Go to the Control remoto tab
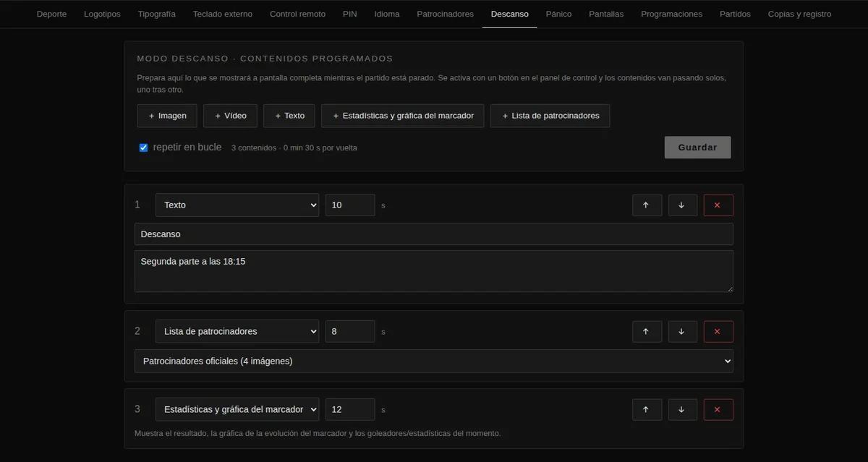Image resolution: width=868 pixels, height=462 pixels. pos(297,14)
